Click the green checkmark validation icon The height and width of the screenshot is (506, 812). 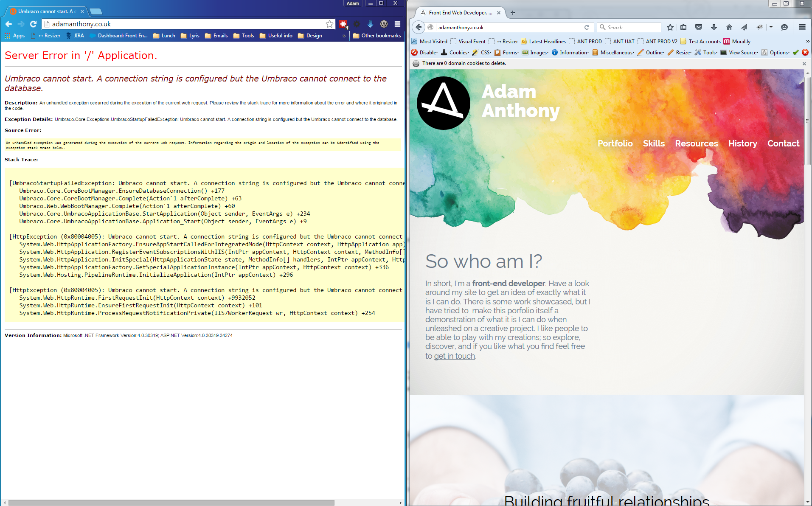pyautogui.click(x=795, y=53)
